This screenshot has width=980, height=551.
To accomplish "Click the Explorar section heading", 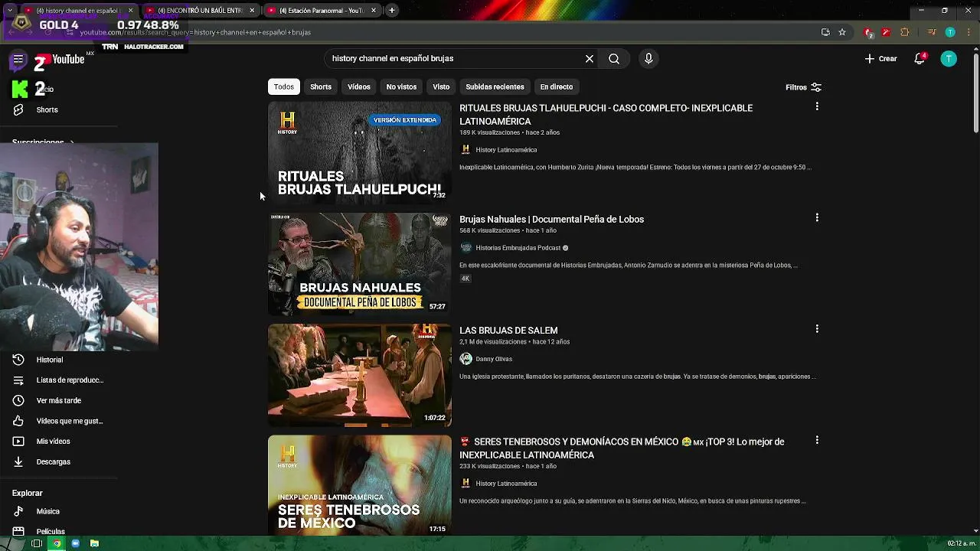I will (x=28, y=493).
